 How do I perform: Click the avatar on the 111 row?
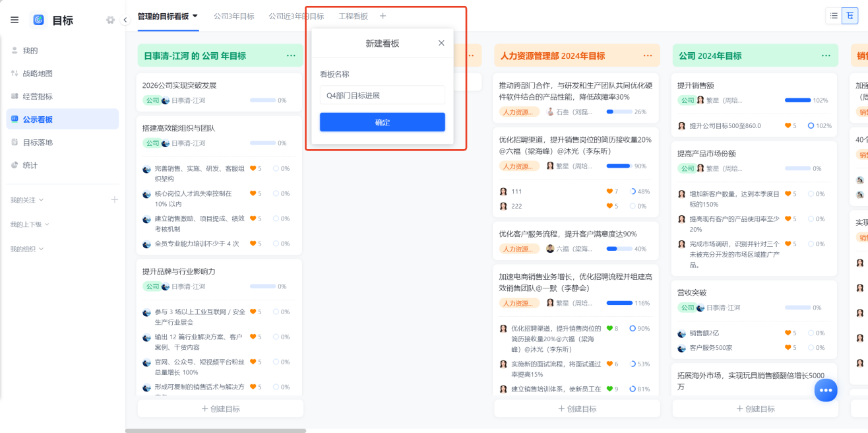click(x=503, y=191)
